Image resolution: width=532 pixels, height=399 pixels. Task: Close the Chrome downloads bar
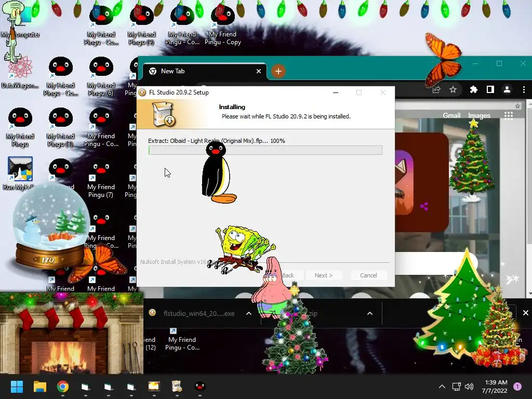526,313
